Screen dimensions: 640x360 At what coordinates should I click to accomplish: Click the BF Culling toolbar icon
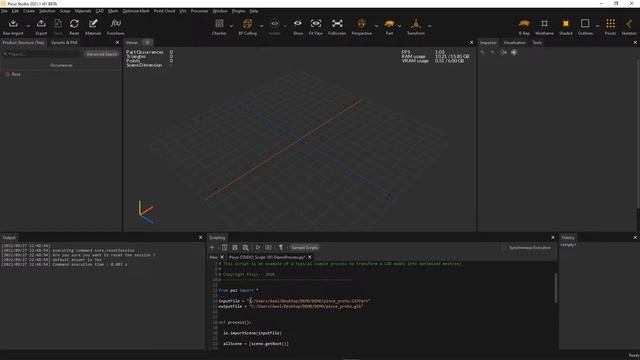(247, 24)
